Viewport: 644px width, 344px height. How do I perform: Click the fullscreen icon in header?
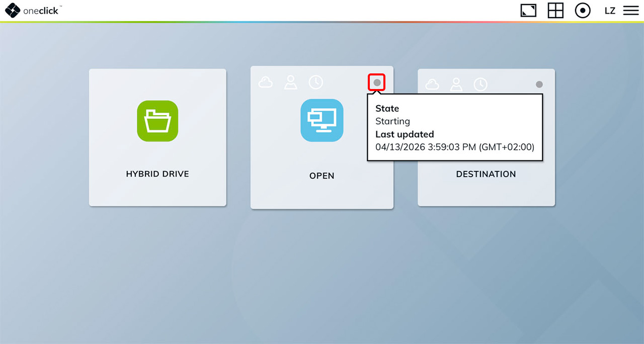pyautogui.click(x=528, y=11)
